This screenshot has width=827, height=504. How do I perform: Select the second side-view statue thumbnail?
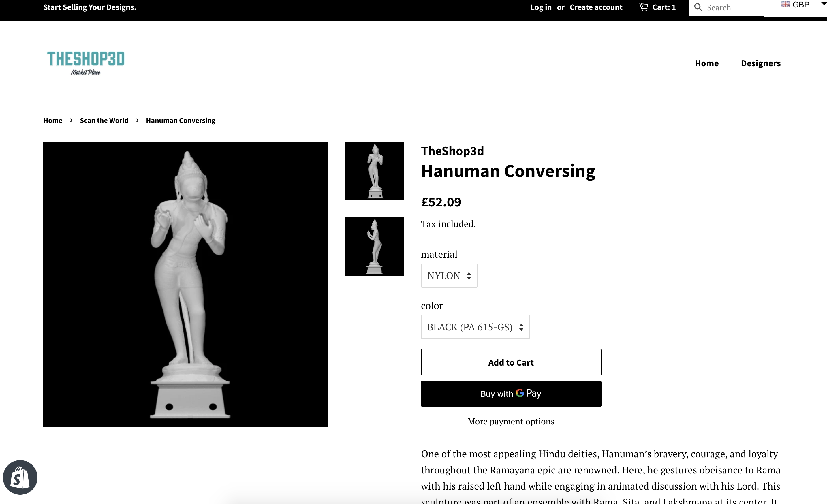pos(374,246)
